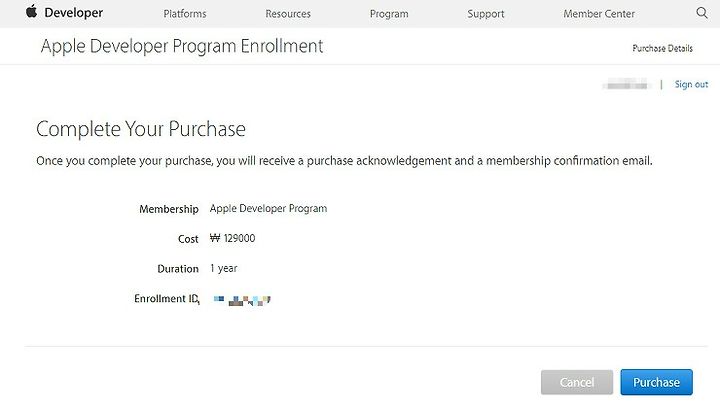Click the Developer home text link
Viewport: 720px width, 408px height.
[x=74, y=13]
